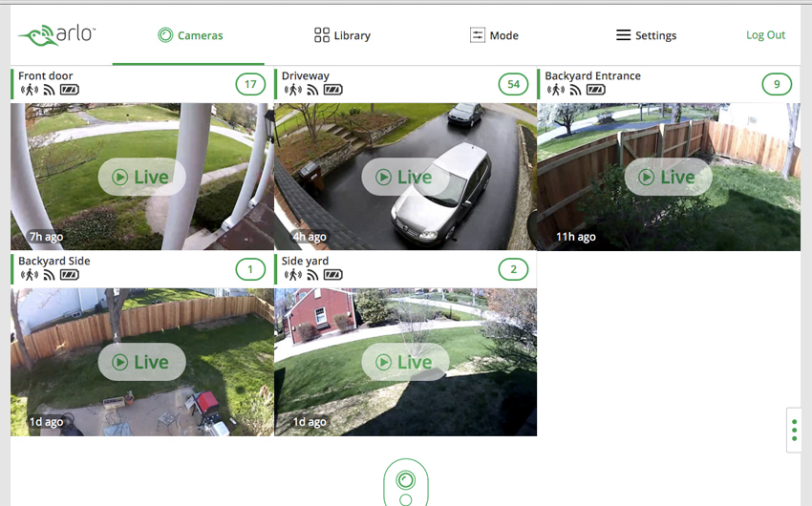The image size is (812, 506).
Task: Click the Mode sliders icon
Action: [x=478, y=35]
